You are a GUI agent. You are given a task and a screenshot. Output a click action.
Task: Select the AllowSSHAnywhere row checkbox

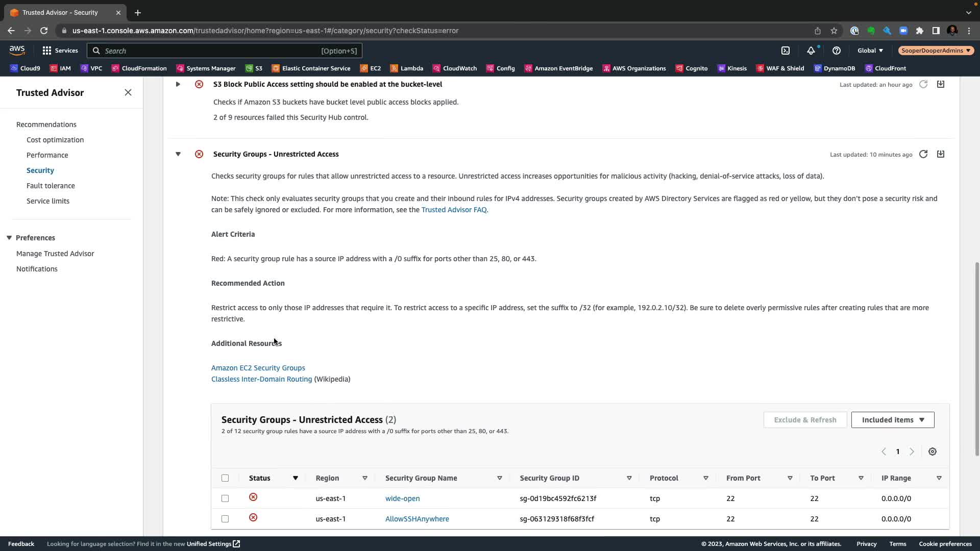(x=225, y=519)
